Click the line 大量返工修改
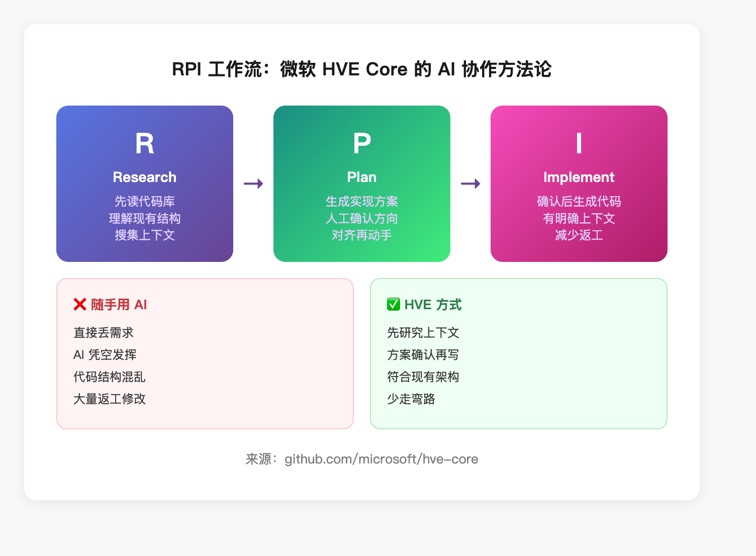The width and height of the screenshot is (756, 556). point(110,399)
